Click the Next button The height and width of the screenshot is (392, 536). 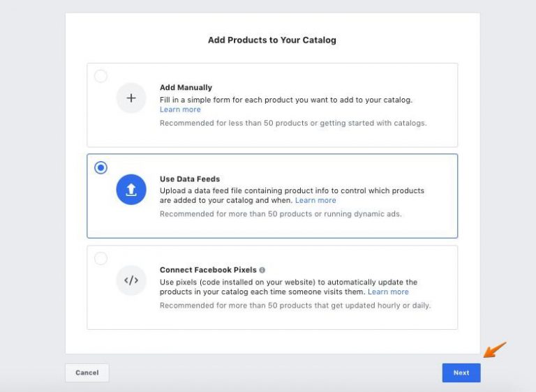pyautogui.click(x=461, y=373)
